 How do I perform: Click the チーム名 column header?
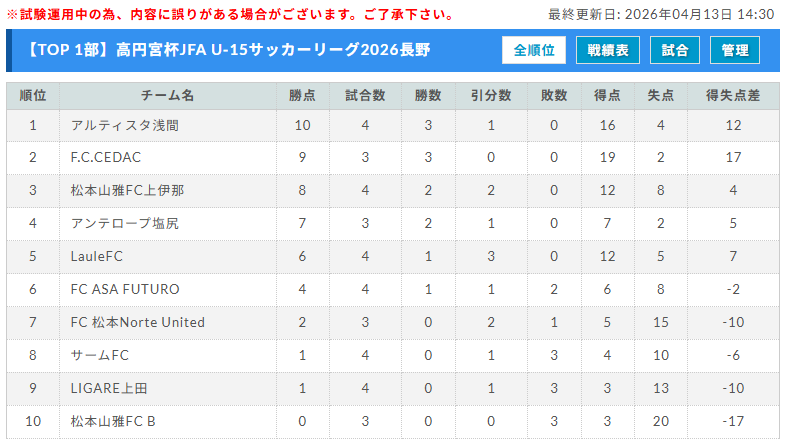(167, 95)
